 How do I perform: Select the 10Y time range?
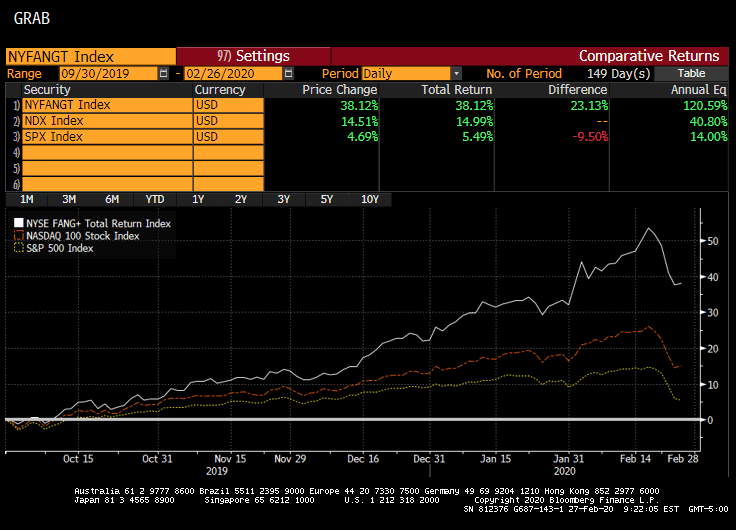tap(370, 199)
